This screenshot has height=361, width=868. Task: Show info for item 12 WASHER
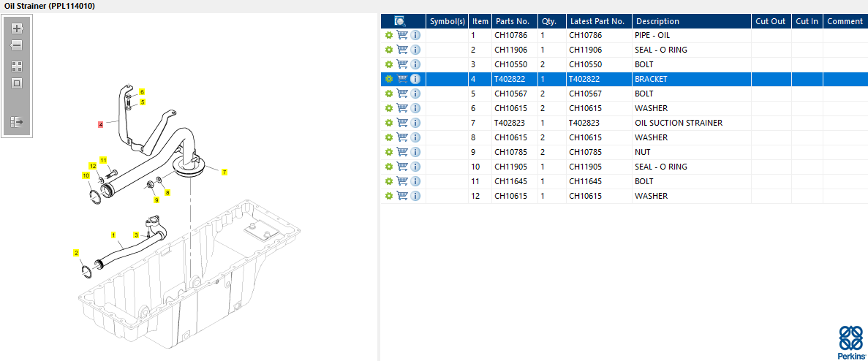click(416, 196)
